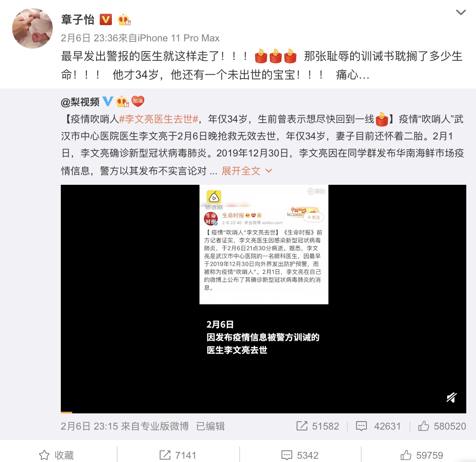This screenshot has width=476, height=462.
Task: Click the 章子怡 username
Action: tap(78, 20)
